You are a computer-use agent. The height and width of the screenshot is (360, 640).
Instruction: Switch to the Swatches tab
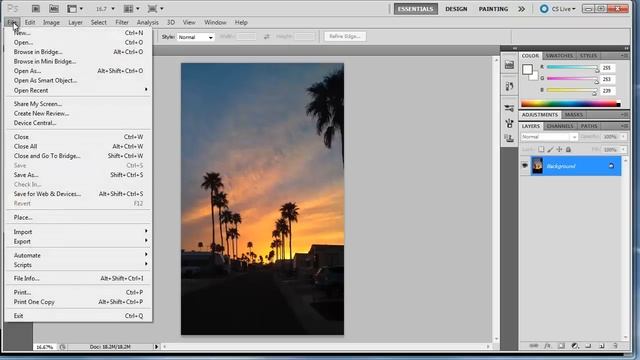(559, 56)
